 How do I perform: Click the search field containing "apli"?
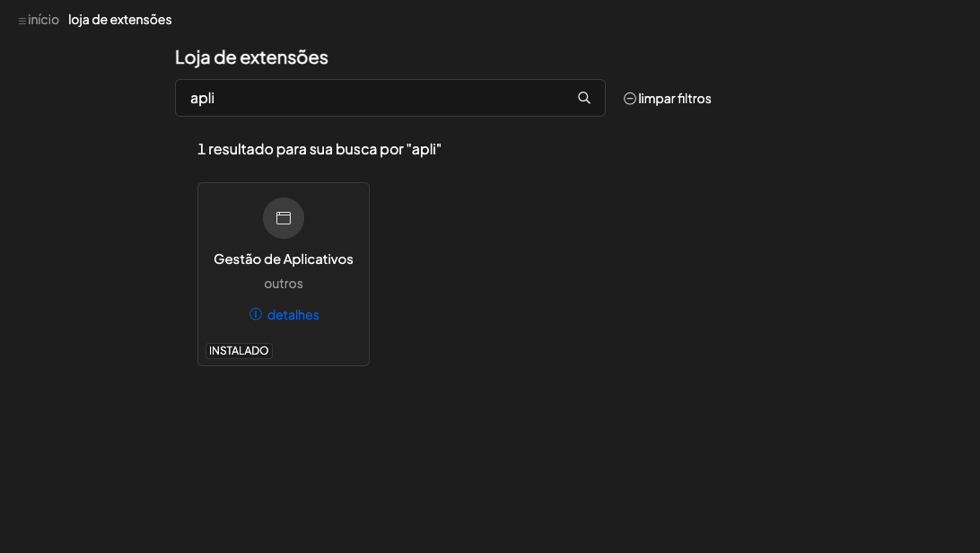pyautogui.click(x=390, y=98)
